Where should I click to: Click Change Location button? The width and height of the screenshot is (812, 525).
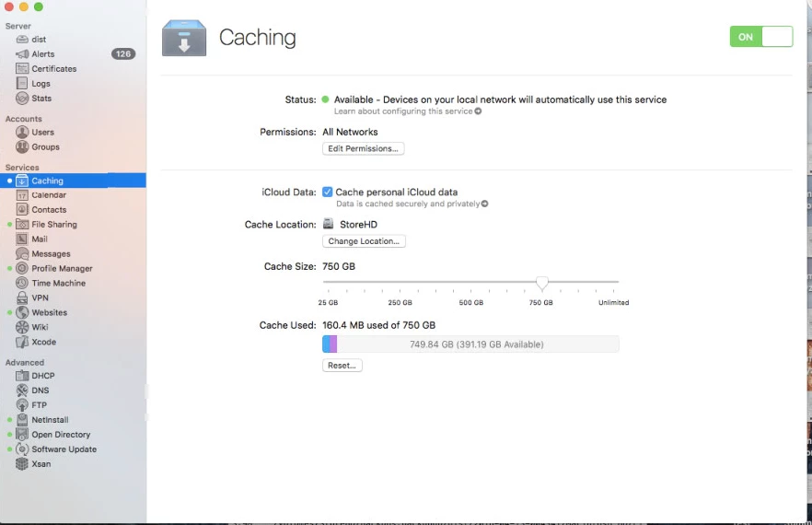364,241
